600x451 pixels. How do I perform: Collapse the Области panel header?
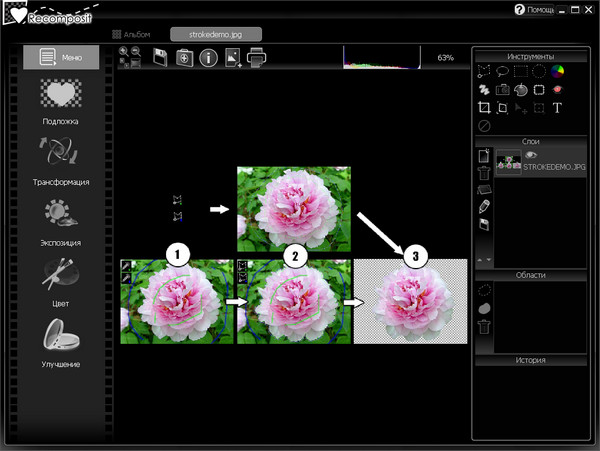pos(529,274)
